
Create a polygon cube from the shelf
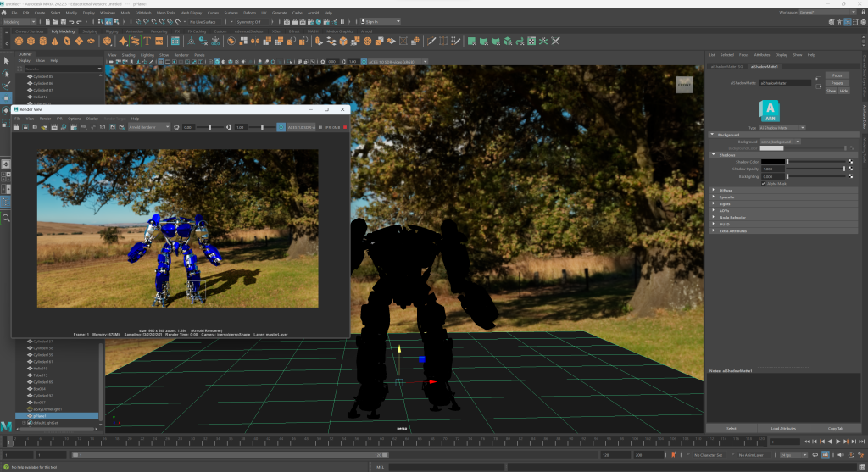click(31, 41)
